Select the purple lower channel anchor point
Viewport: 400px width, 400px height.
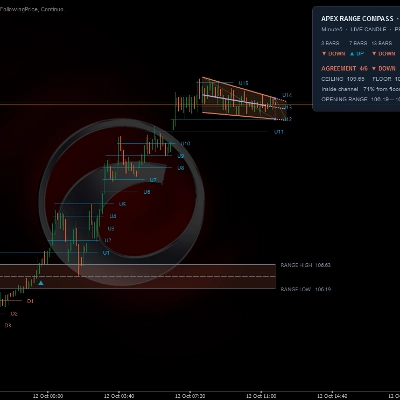[x=275, y=119]
